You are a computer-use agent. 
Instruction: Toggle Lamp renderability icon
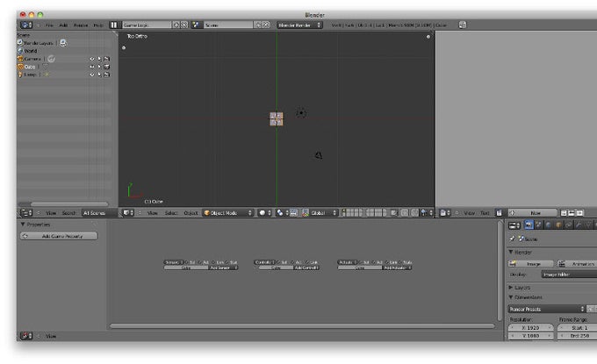click(107, 75)
